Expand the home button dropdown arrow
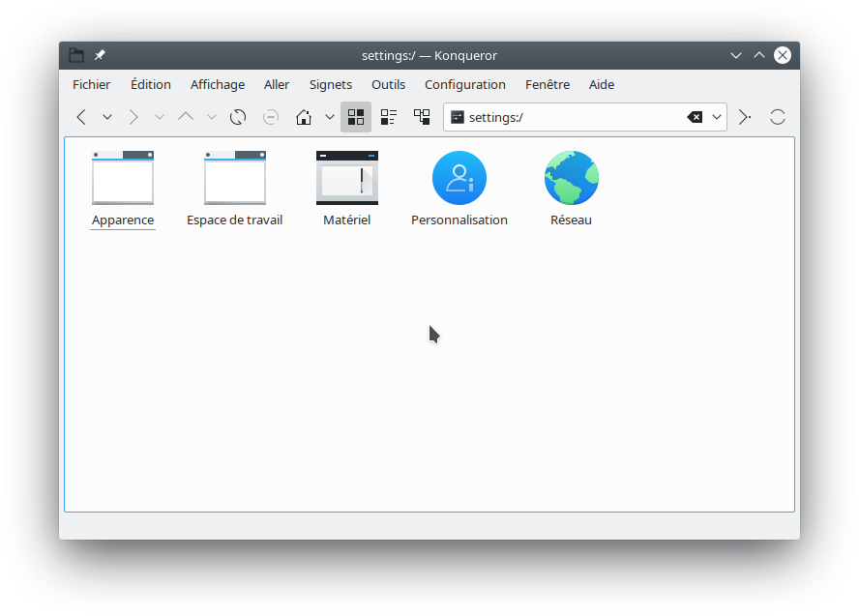Image resolution: width=859 pixels, height=616 pixels. [330, 117]
